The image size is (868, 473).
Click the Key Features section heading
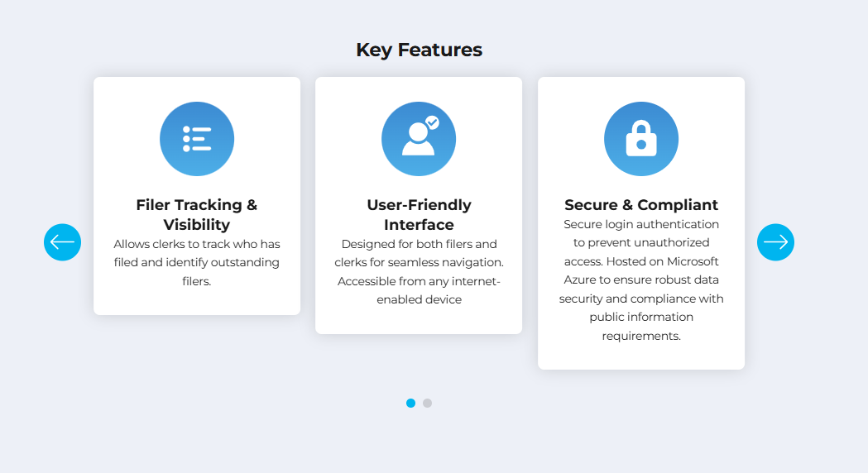[419, 50]
